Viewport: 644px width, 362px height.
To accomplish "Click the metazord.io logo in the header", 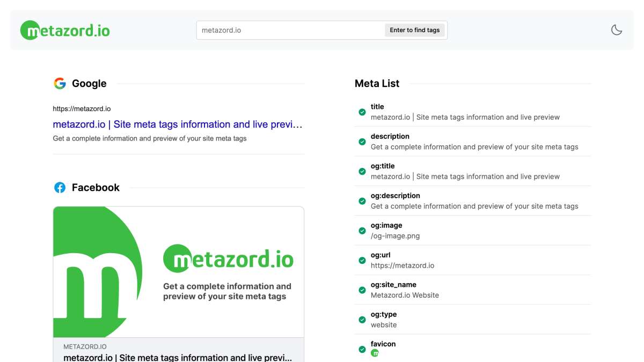I will (x=65, y=30).
